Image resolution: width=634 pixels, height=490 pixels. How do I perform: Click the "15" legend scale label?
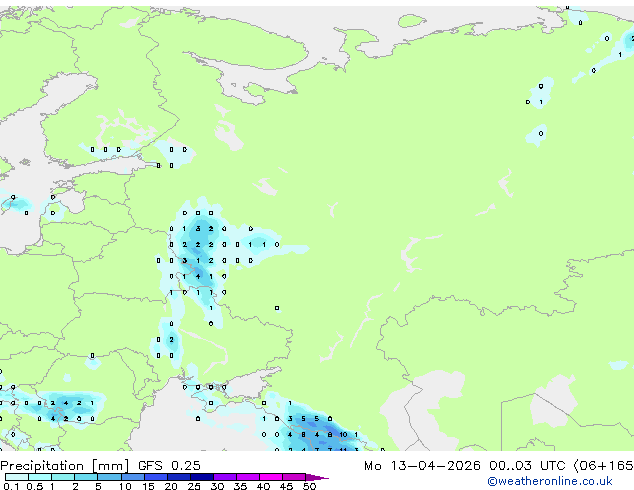click(148, 486)
